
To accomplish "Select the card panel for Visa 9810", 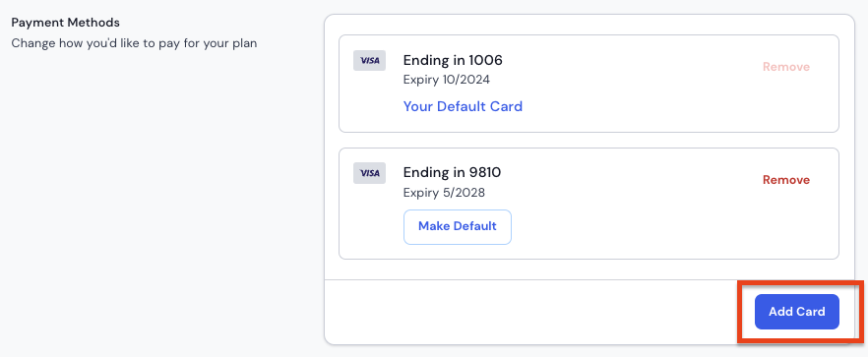I will pos(589,204).
